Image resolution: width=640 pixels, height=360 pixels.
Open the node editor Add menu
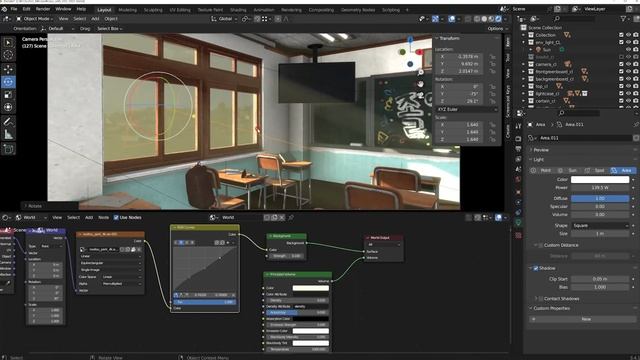(x=89, y=218)
